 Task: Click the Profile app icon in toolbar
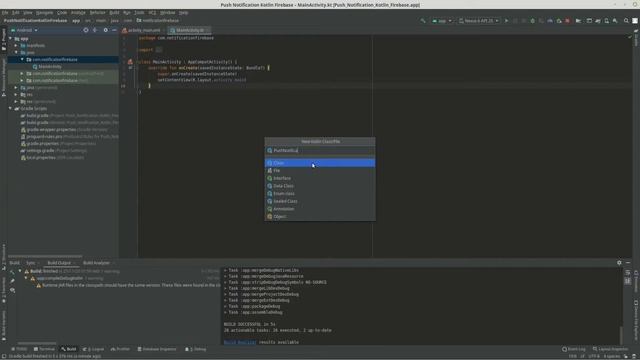click(550, 20)
